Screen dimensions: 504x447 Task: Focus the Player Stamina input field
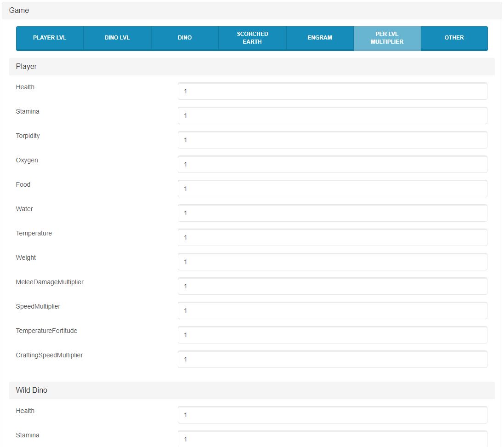(332, 116)
